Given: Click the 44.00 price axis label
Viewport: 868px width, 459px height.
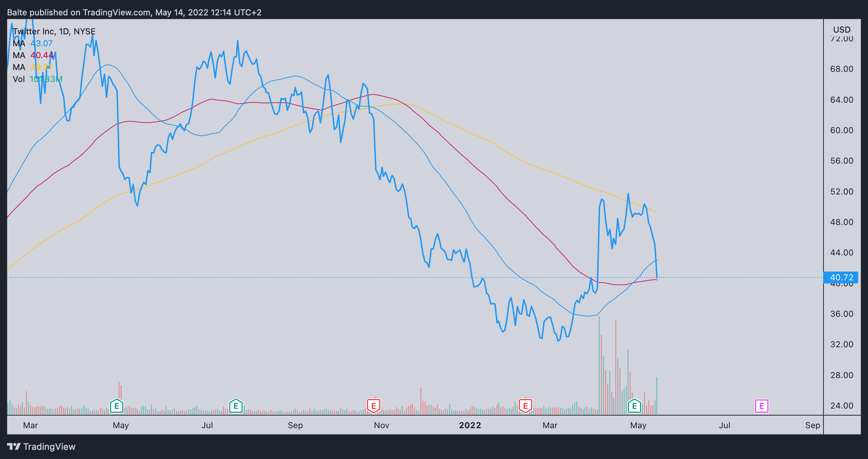Looking at the screenshot, I should [x=842, y=253].
